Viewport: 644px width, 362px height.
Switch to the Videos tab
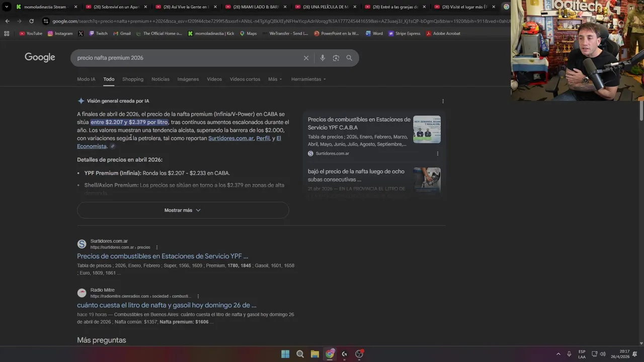(x=214, y=79)
